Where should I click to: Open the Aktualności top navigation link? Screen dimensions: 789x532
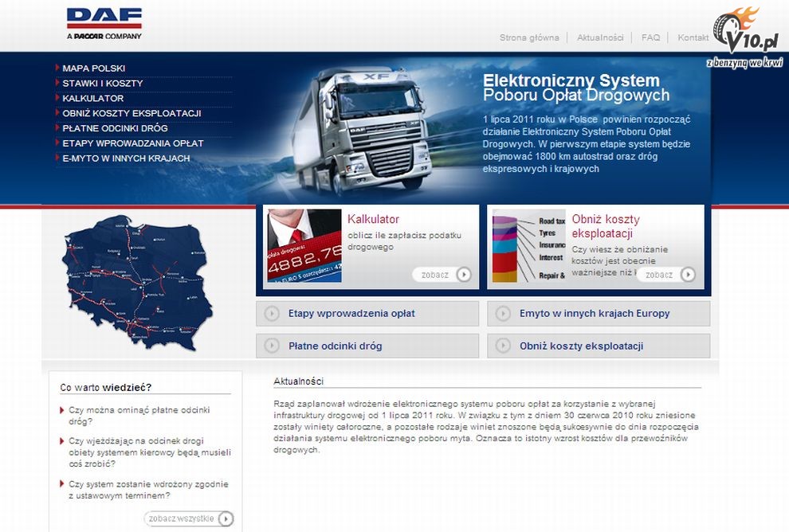point(600,37)
